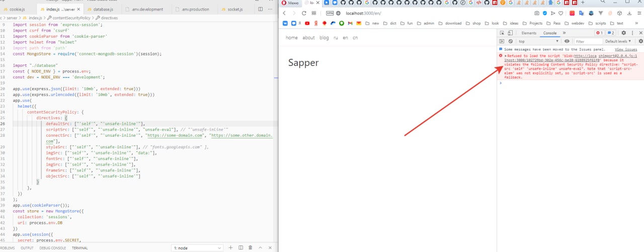Switch site language to 'ru'
This screenshot has width=644, height=252.
(x=336, y=38)
